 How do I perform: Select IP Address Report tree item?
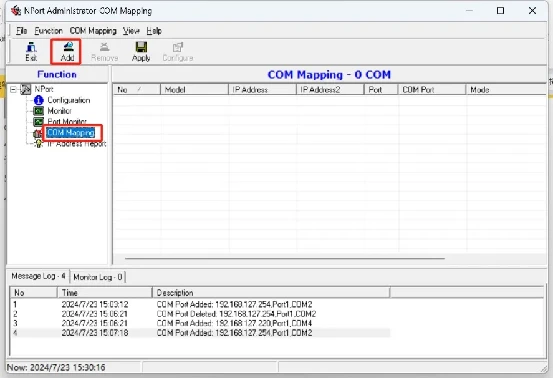[77, 144]
